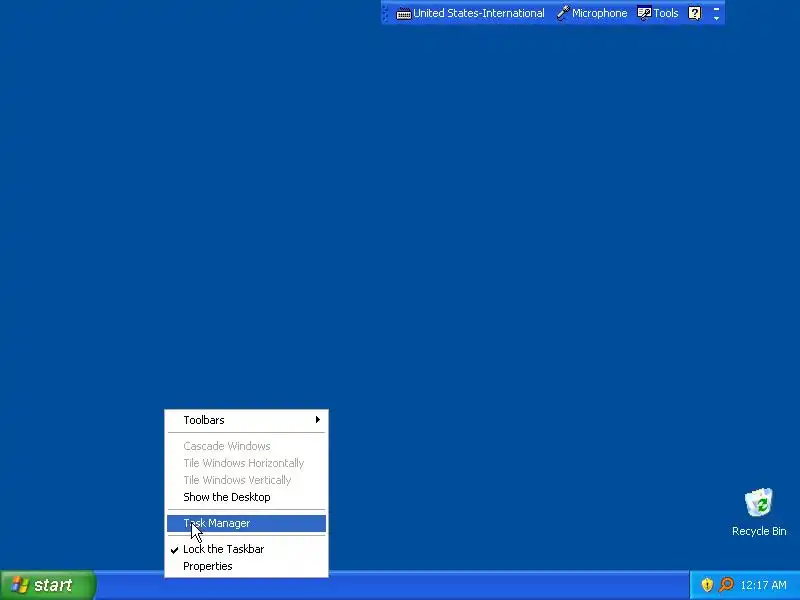Open the Toolbars submenu

[246, 420]
